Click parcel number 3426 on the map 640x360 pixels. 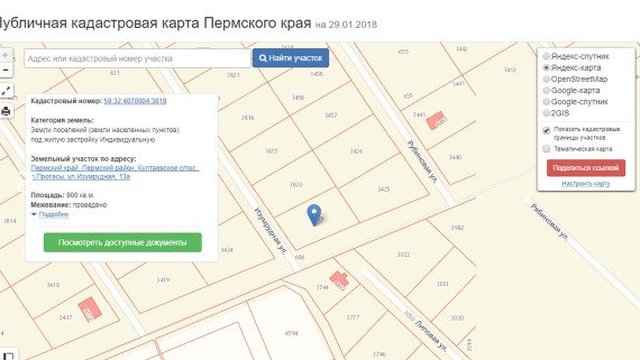(356, 151)
